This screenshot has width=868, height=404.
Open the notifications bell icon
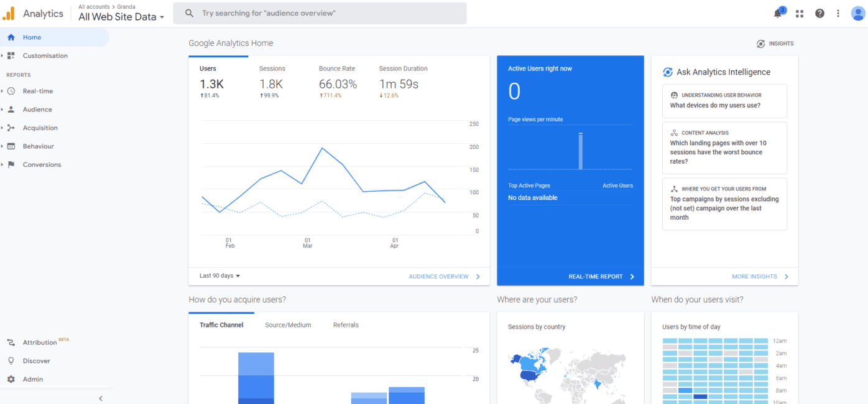click(x=778, y=14)
